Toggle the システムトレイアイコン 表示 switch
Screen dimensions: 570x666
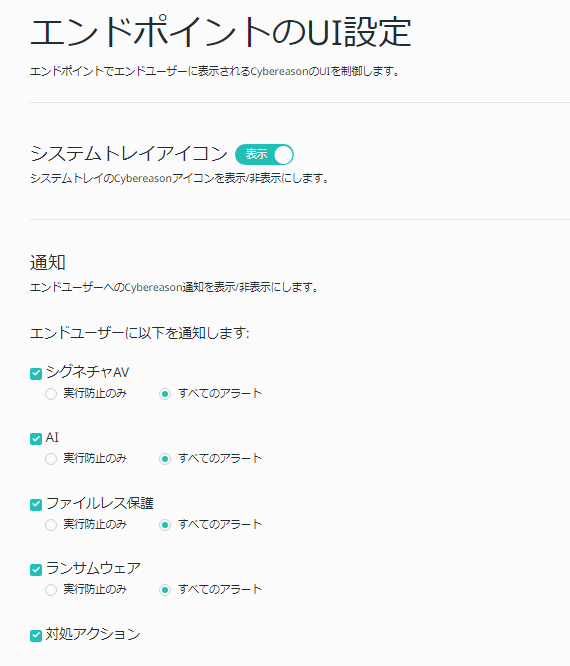[264, 154]
